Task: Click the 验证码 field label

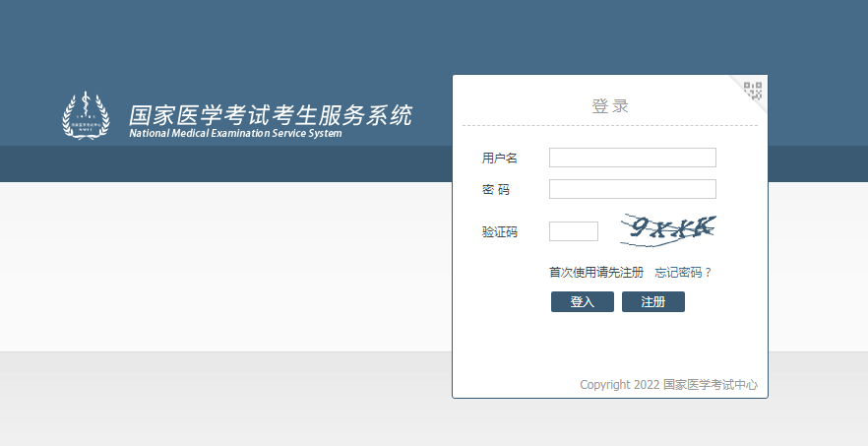Action: pos(500,232)
